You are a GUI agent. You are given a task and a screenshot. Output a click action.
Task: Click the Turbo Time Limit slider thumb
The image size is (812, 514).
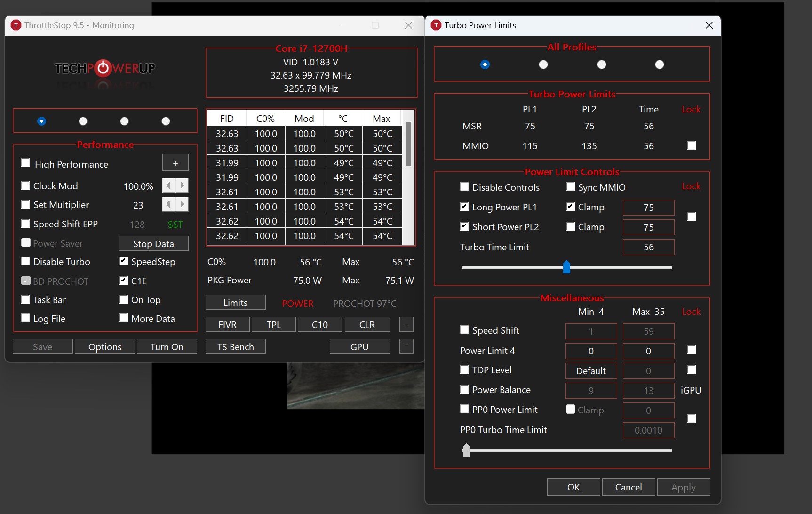point(566,267)
